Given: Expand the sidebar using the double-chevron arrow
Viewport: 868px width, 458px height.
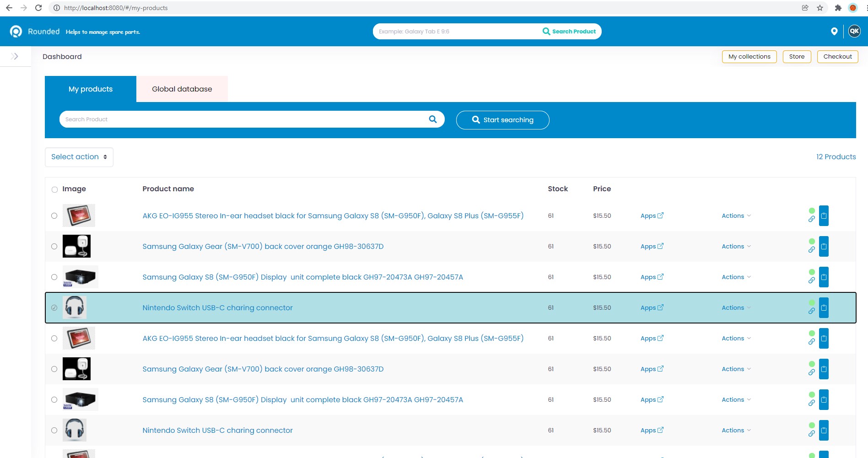Looking at the screenshot, I should (14, 56).
